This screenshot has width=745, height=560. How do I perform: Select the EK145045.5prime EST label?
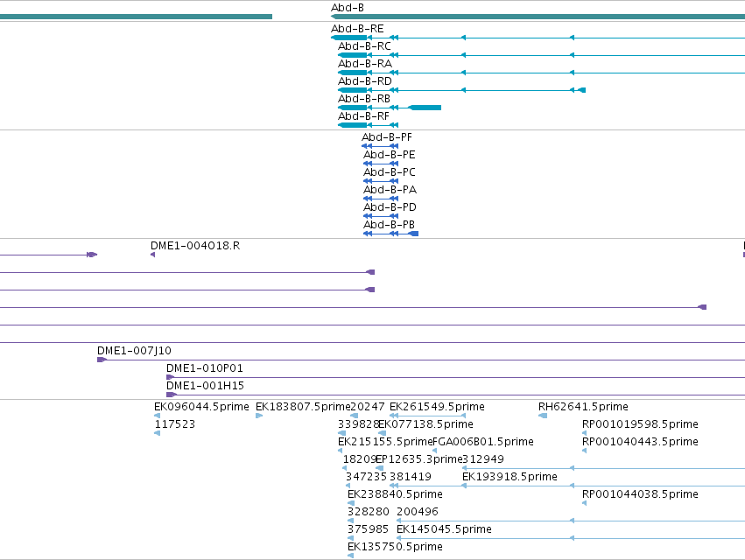(x=444, y=529)
